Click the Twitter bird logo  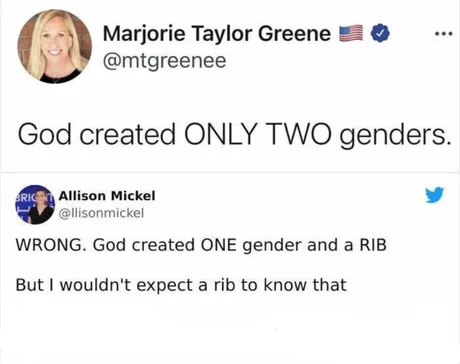point(435,195)
